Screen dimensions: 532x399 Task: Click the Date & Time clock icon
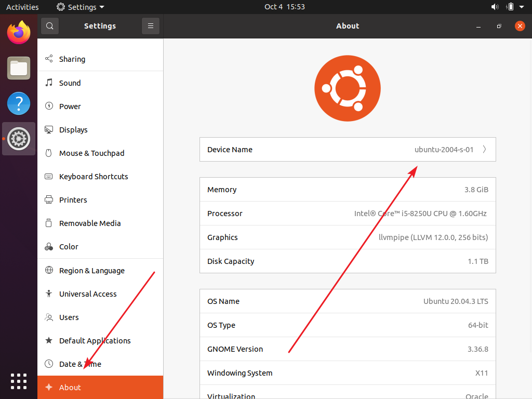[x=49, y=364]
